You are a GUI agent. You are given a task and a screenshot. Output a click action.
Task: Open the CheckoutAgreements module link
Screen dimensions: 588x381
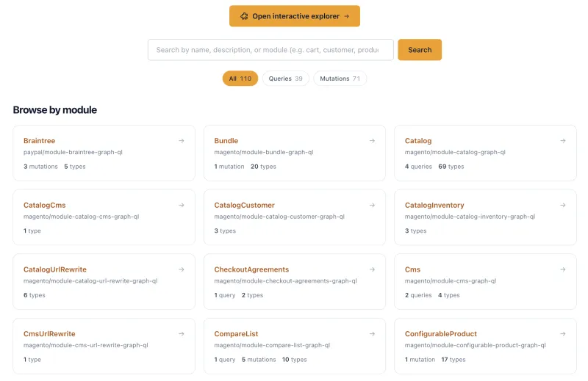pyautogui.click(x=251, y=269)
